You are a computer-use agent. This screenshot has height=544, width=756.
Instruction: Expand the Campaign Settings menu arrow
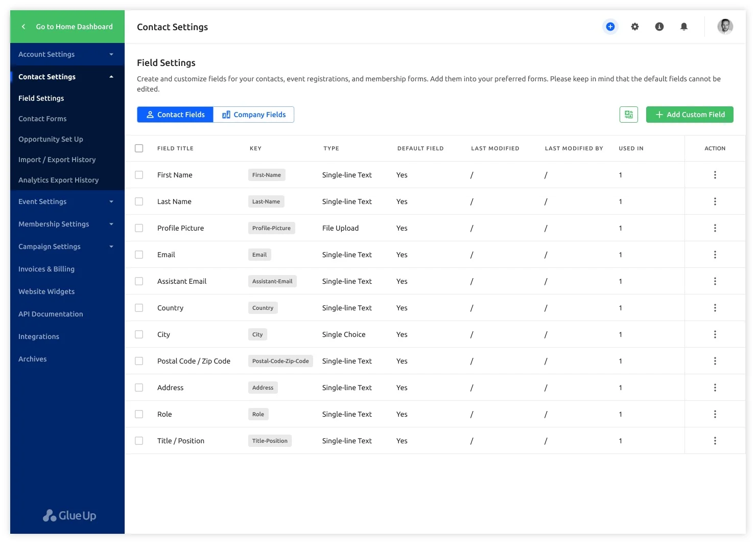111,246
